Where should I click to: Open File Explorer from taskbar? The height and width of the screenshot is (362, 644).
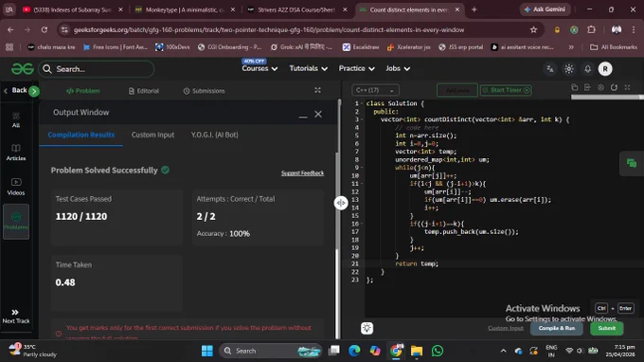pyautogui.click(x=416, y=351)
